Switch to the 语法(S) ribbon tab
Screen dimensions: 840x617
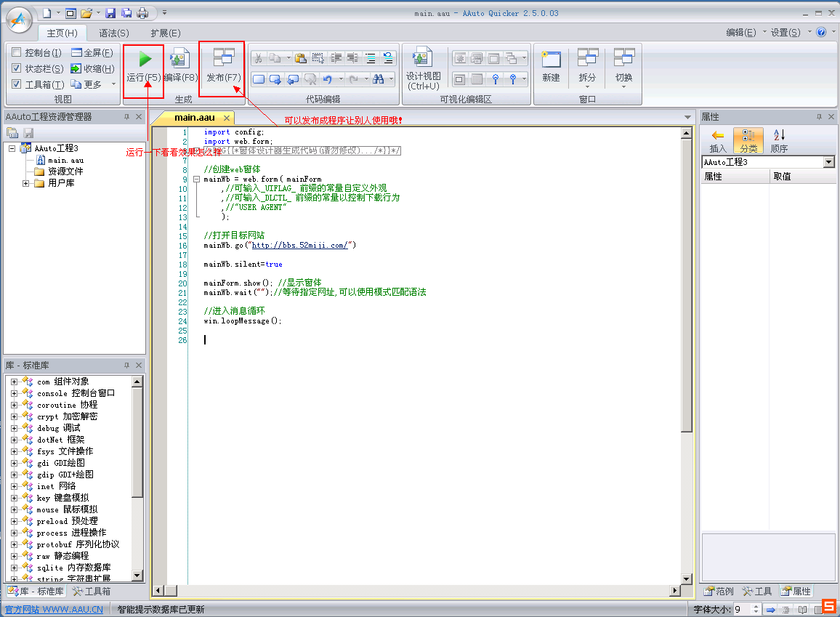point(114,33)
